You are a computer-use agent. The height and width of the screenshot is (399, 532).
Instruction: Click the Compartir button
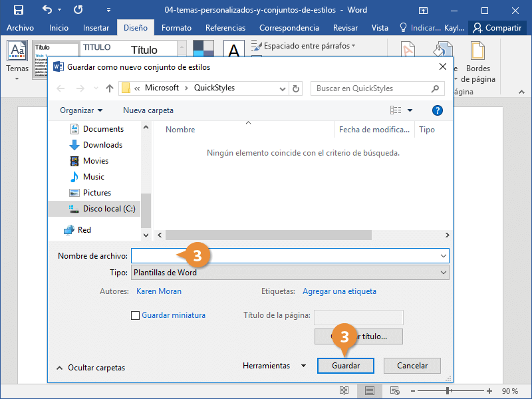(497, 28)
